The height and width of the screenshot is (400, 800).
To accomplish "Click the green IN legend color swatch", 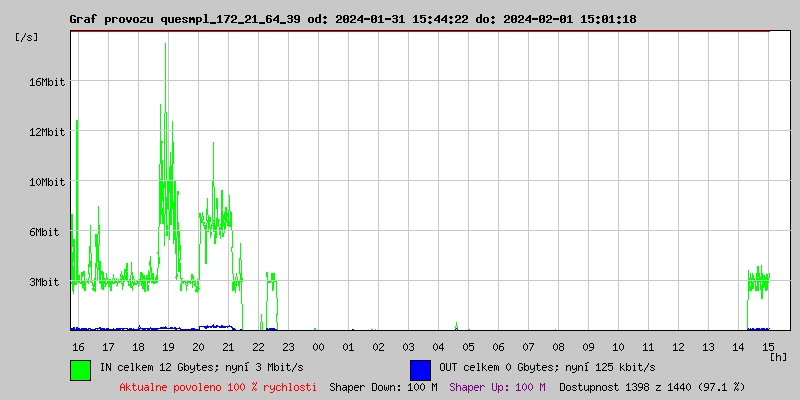I will 80,369.
